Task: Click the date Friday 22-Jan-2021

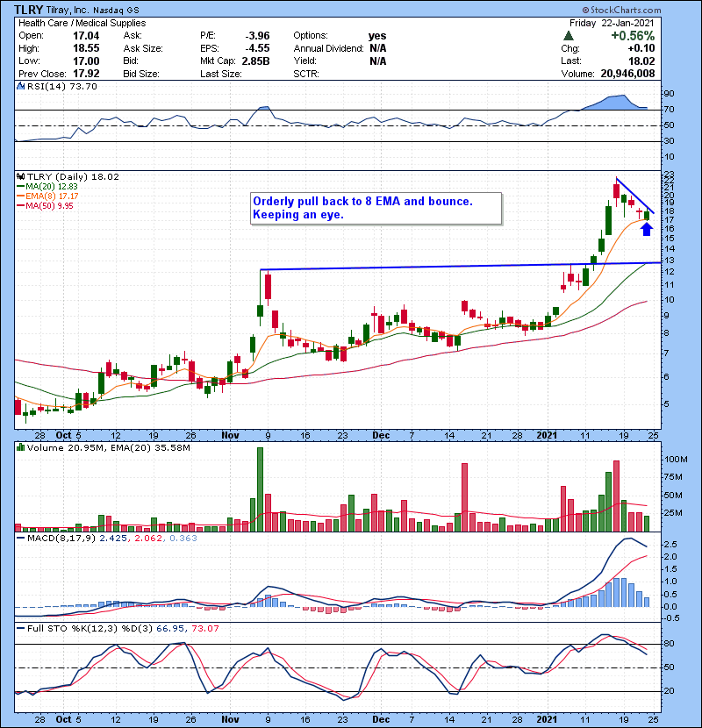Action: tap(612, 23)
